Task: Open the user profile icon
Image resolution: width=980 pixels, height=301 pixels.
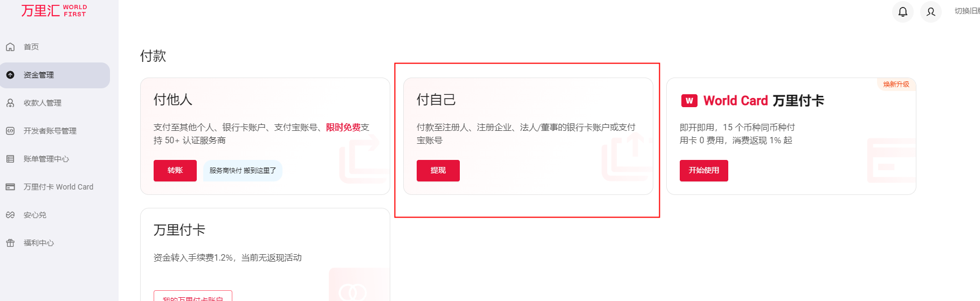Action: [930, 11]
